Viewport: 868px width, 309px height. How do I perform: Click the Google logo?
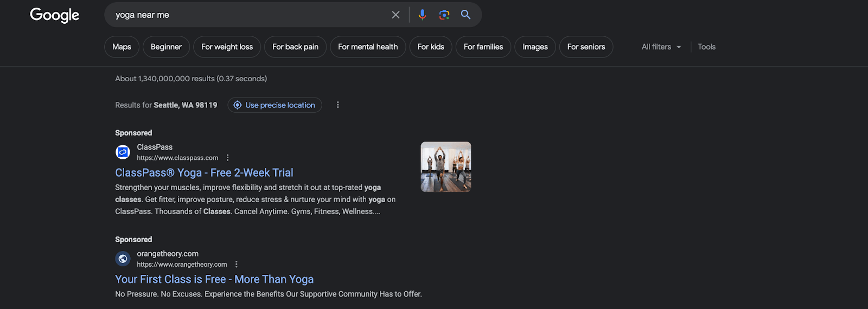[x=54, y=15]
